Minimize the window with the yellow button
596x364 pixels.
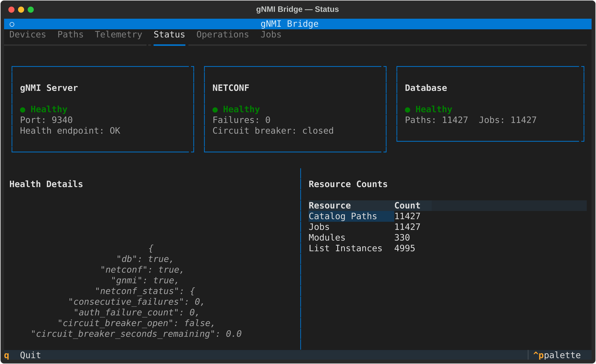coord(21,9)
